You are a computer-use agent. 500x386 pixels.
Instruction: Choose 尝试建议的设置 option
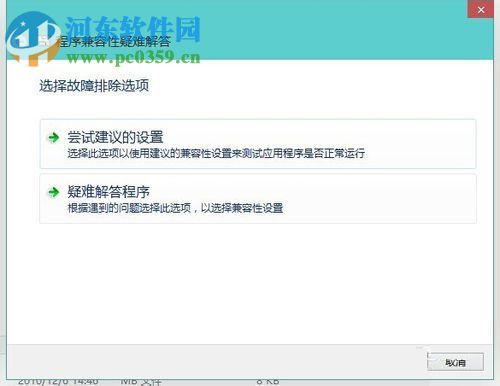tap(258, 144)
